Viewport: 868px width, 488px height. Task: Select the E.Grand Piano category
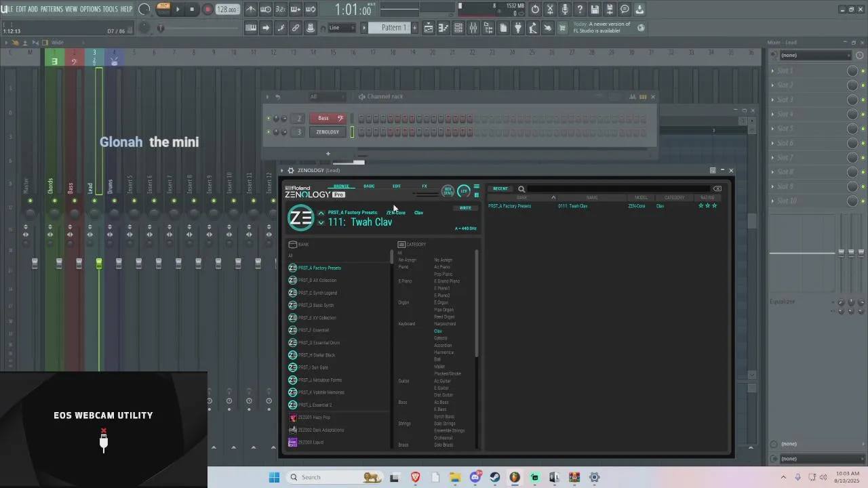[447, 281]
